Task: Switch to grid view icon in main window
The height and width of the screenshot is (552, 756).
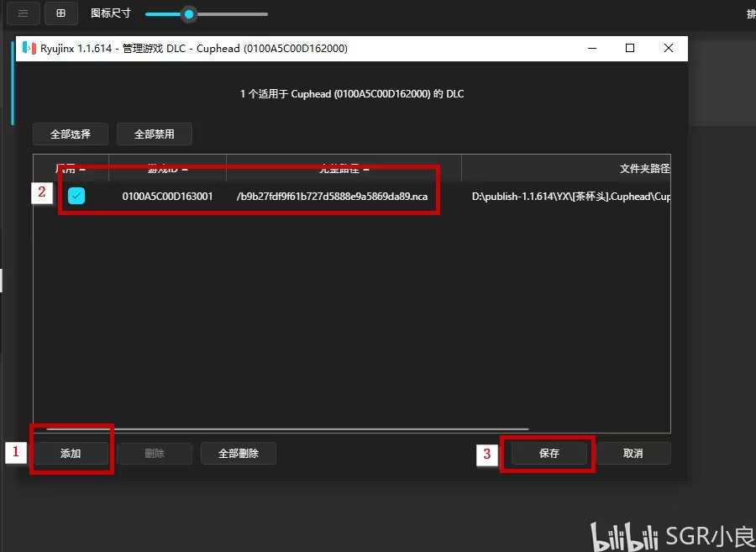Action: tap(60, 13)
